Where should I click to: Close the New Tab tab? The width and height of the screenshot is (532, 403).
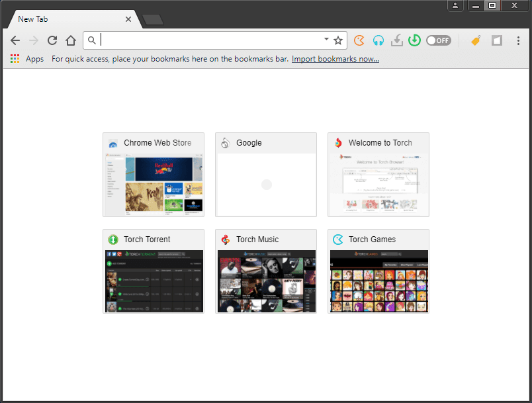pos(128,19)
